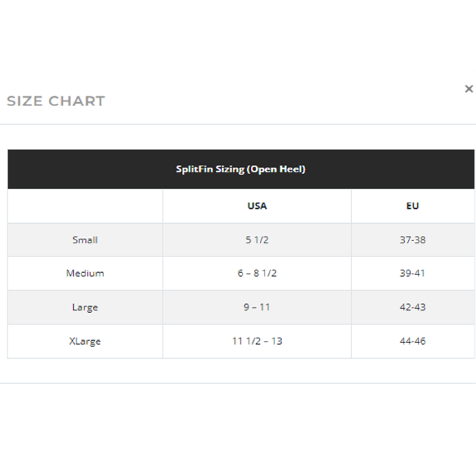Click the empty header cell left of USA
This screenshot has width=476, height=476.
[85, 206]
